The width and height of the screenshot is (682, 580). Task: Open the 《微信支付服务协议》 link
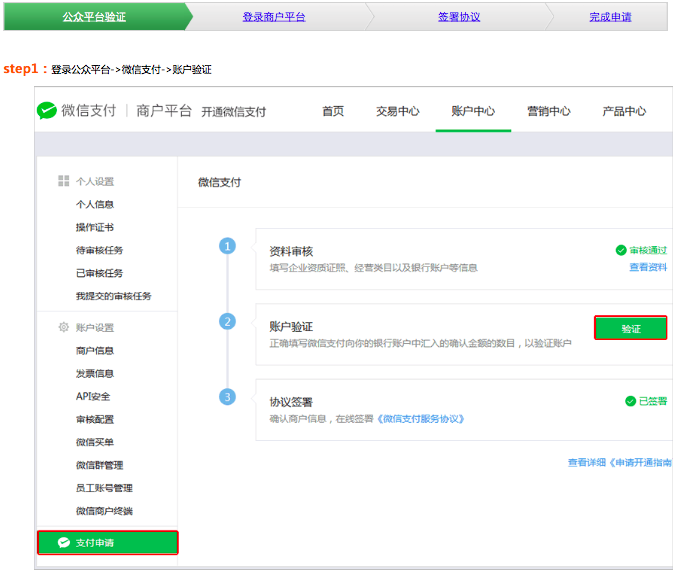(421, 419)
